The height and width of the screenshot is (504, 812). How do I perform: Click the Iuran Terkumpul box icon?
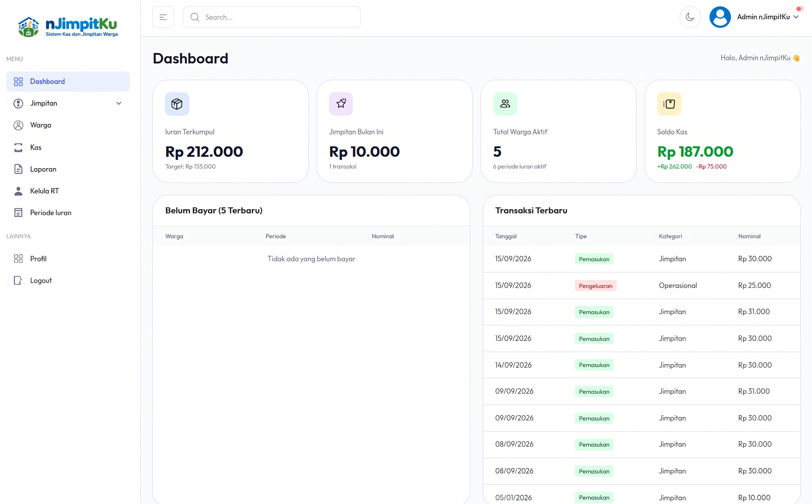coord(177,104)
